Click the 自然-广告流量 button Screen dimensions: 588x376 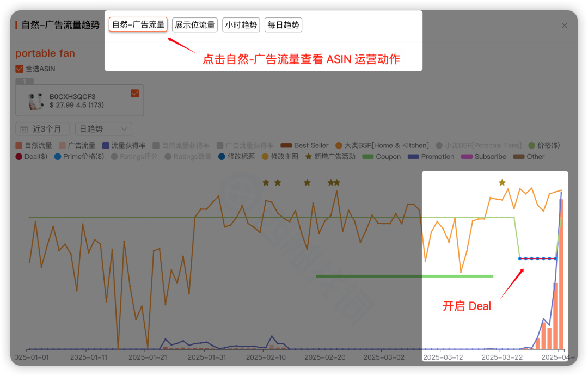click(138, 24)
